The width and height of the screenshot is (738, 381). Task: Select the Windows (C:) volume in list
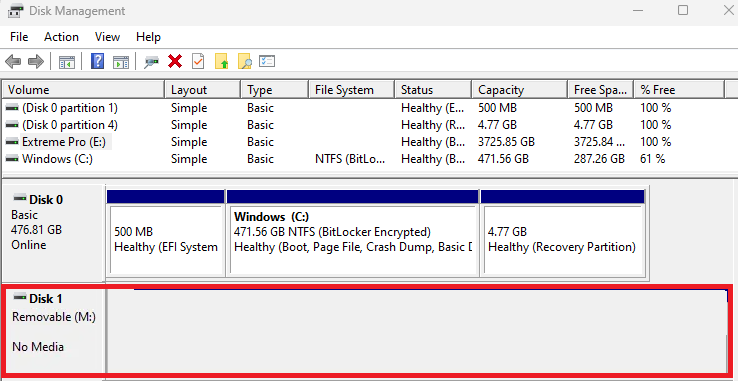coord(57,159)
